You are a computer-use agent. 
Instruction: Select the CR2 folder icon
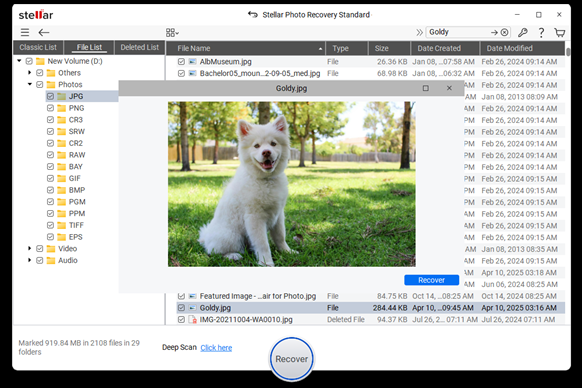tap(62, 143)
